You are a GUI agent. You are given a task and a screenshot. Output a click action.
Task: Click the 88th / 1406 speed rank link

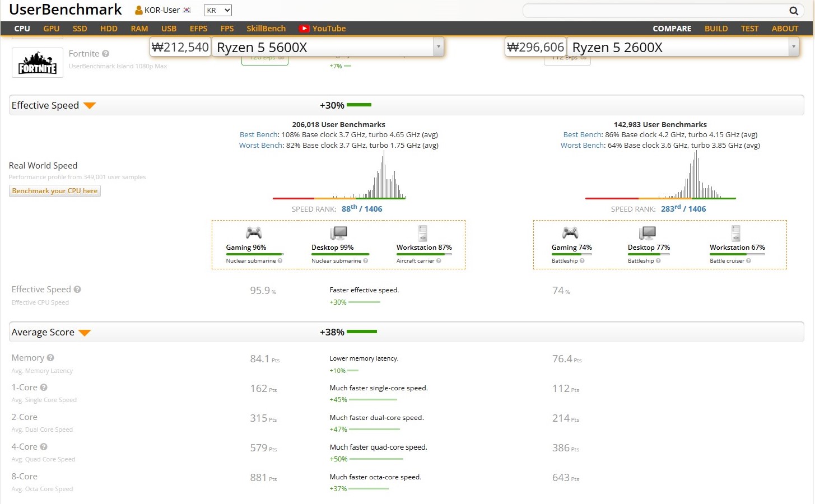click(362, 208)
